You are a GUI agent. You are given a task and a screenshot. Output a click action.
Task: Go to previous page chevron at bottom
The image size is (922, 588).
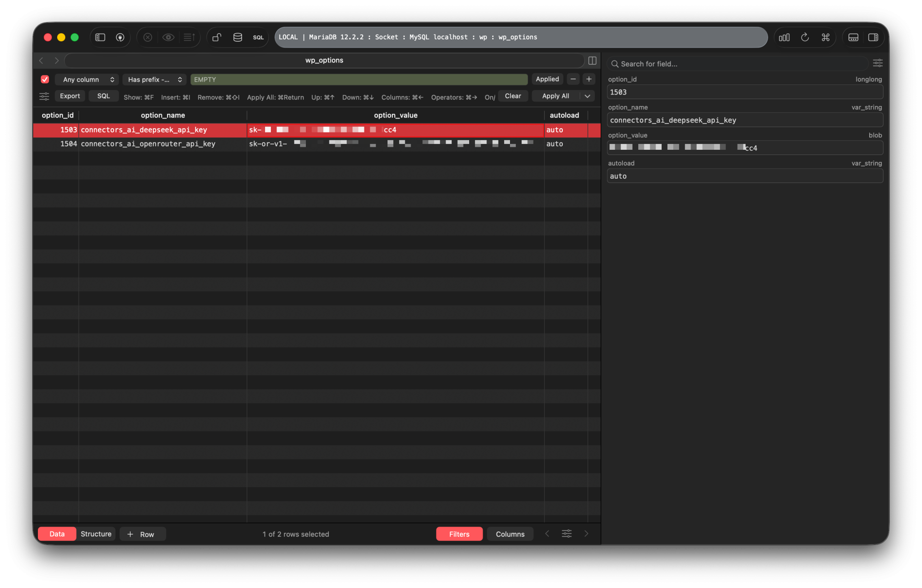coord(547,534)
